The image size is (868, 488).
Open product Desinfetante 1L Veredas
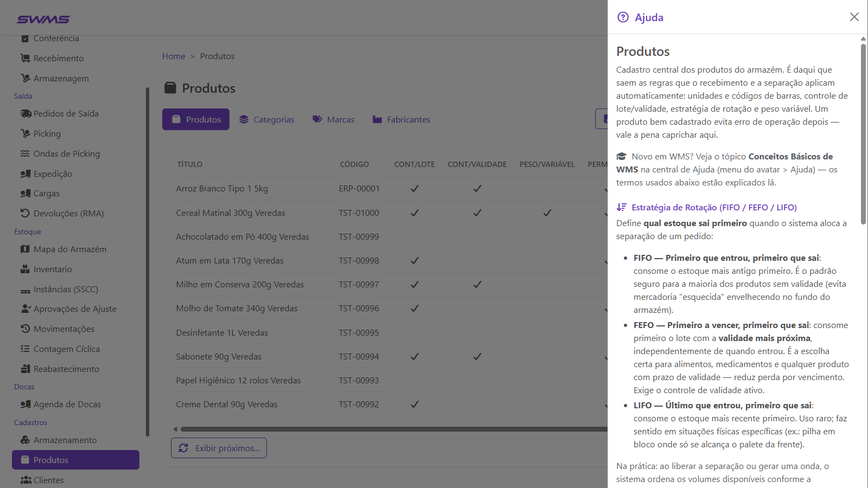coord(222,332)
